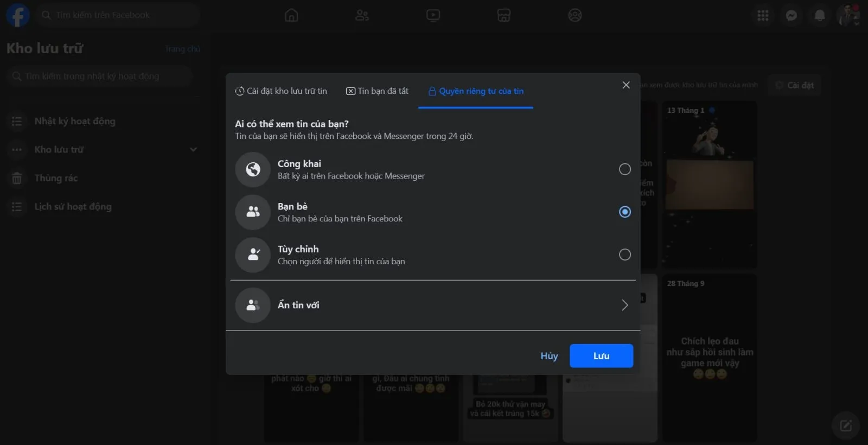
Task: Open the Marketplace icon
Action: [x=503, y=15]
